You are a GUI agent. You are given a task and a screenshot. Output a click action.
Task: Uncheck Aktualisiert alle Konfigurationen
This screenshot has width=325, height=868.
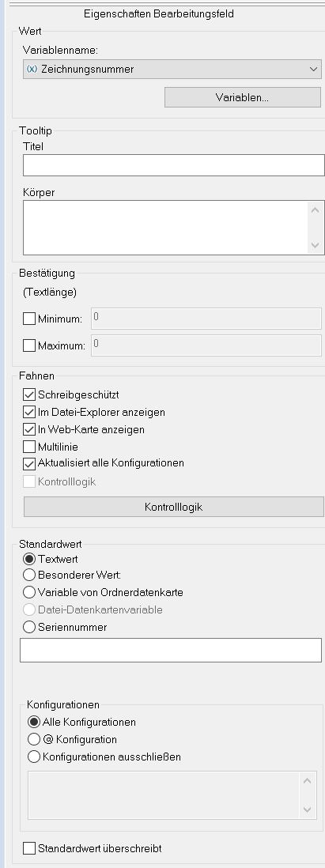coord(29,463)
